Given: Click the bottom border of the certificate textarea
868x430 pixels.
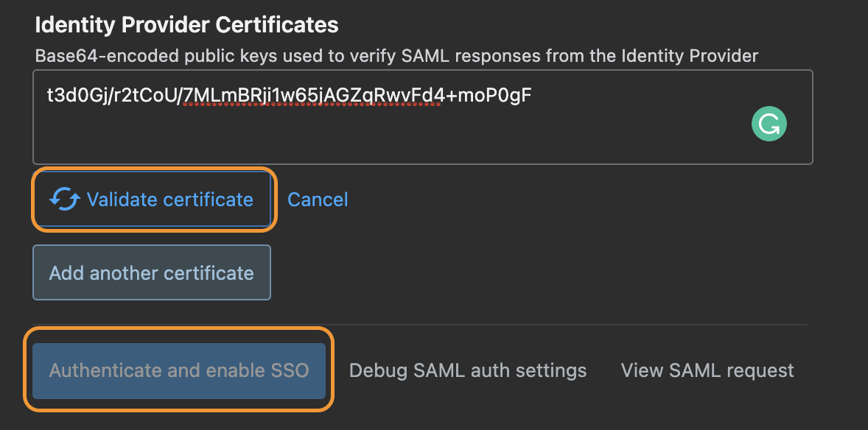Looking at the screenshot, I should [422, 163].
